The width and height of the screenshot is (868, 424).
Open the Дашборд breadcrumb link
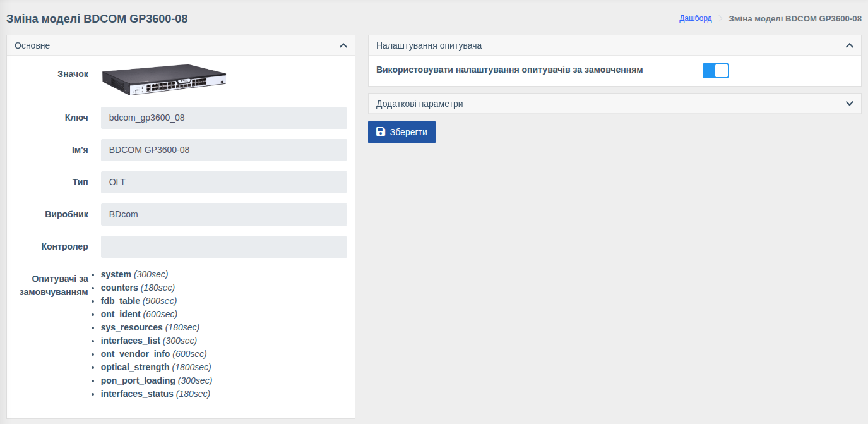click(x=696, y=18)
